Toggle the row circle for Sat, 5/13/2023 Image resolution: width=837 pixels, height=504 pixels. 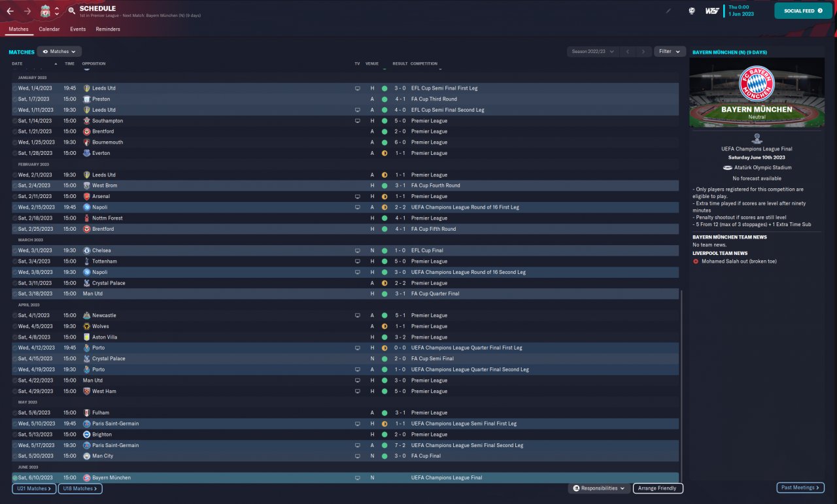[x=15, y=435]
